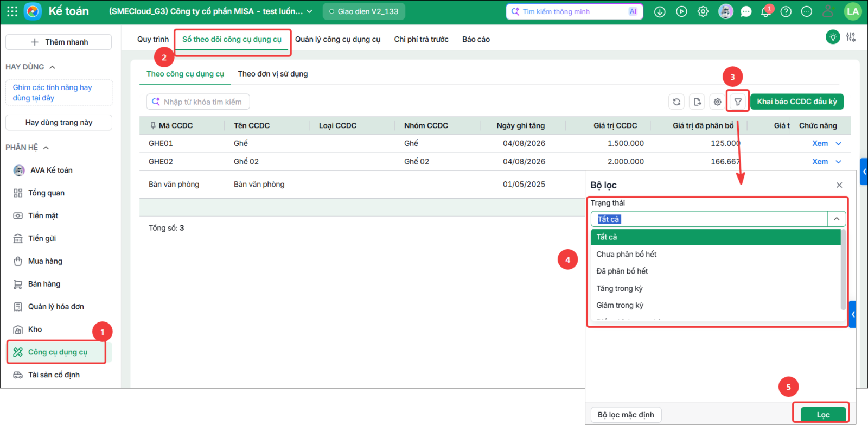Click the MISA Kế toán logo
The image size is (868, 431).
pos(33,11)
